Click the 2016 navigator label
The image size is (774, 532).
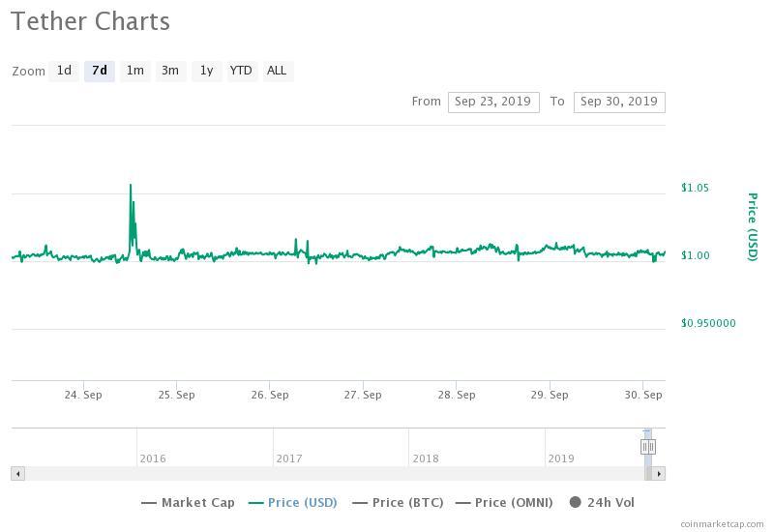(153, 458)
